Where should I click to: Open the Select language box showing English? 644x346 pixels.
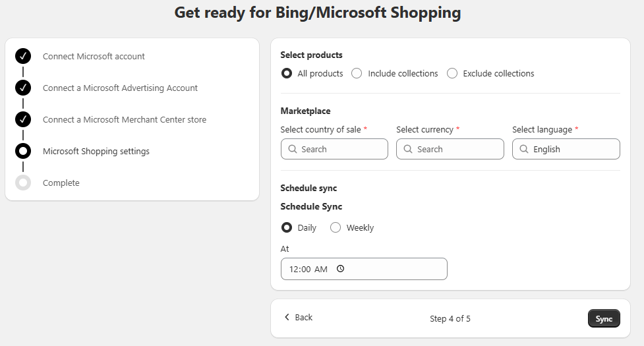point(566,149)
